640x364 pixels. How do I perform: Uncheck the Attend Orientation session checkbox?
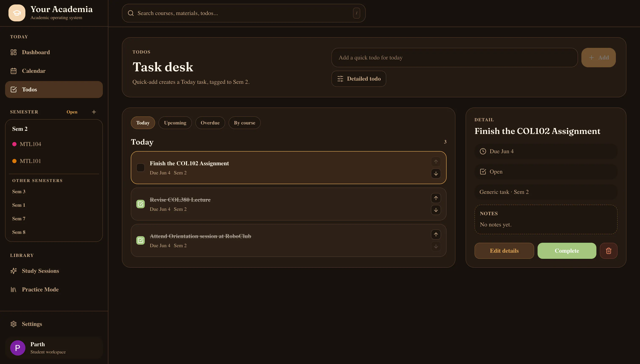click(x=141, y=240)
